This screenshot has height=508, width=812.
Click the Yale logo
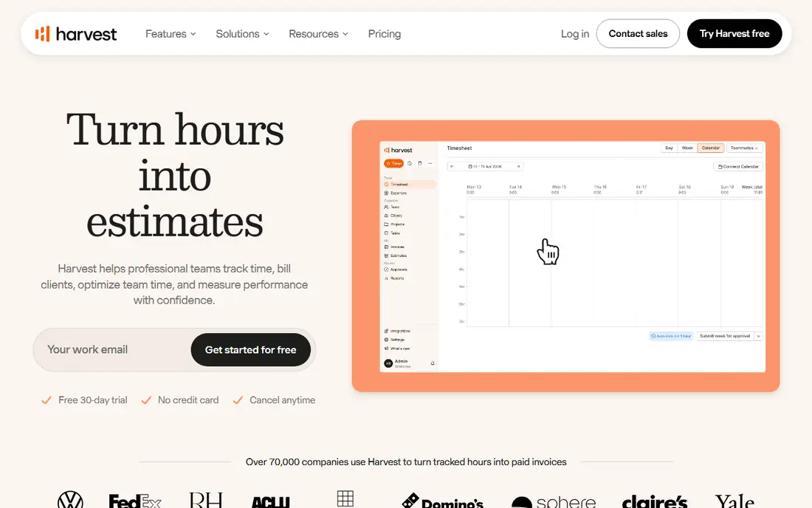pos(734,501)
